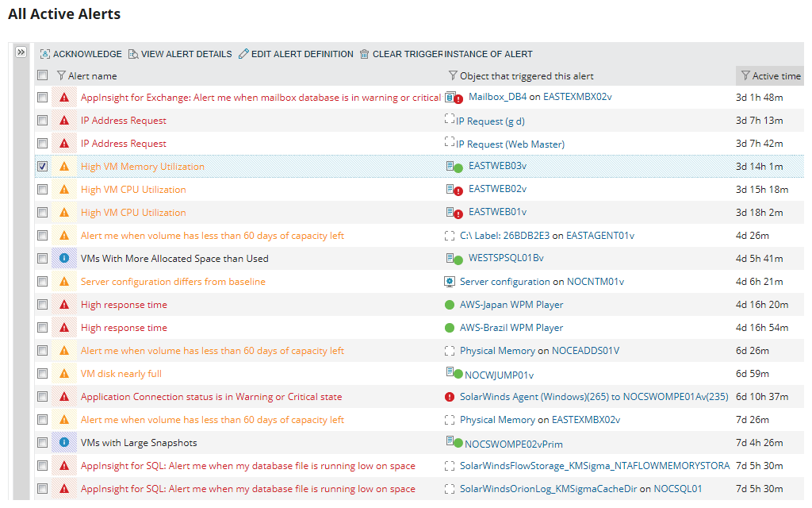
Task: Click the Clear Triggered Instance trash icon
Action: tap(364, 54)
